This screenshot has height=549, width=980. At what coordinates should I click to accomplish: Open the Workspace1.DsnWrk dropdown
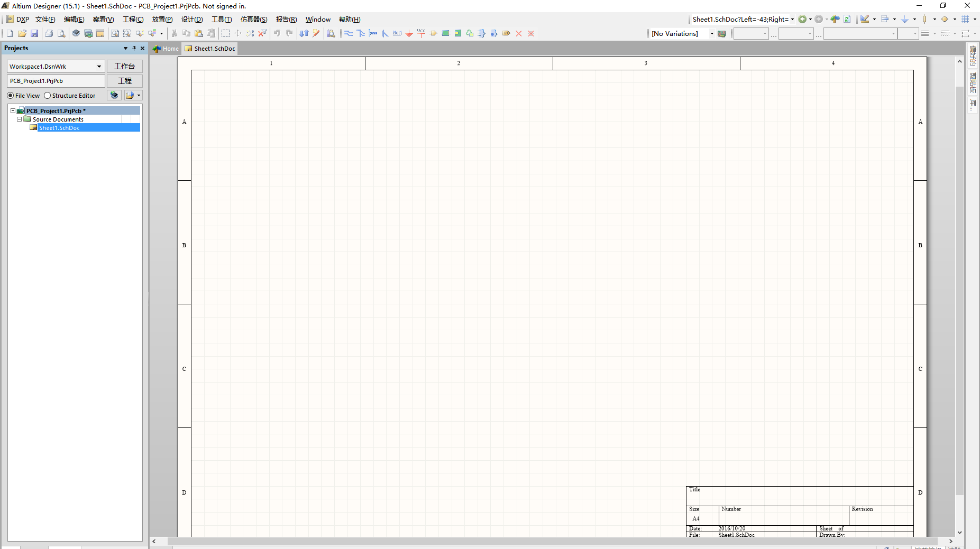click(99, 67)
